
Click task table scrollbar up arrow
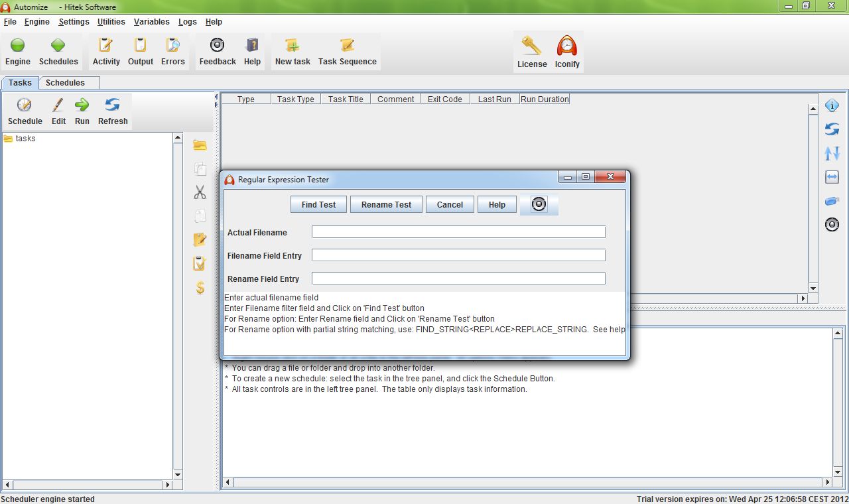pyautogui.click(x=813, y=109)
